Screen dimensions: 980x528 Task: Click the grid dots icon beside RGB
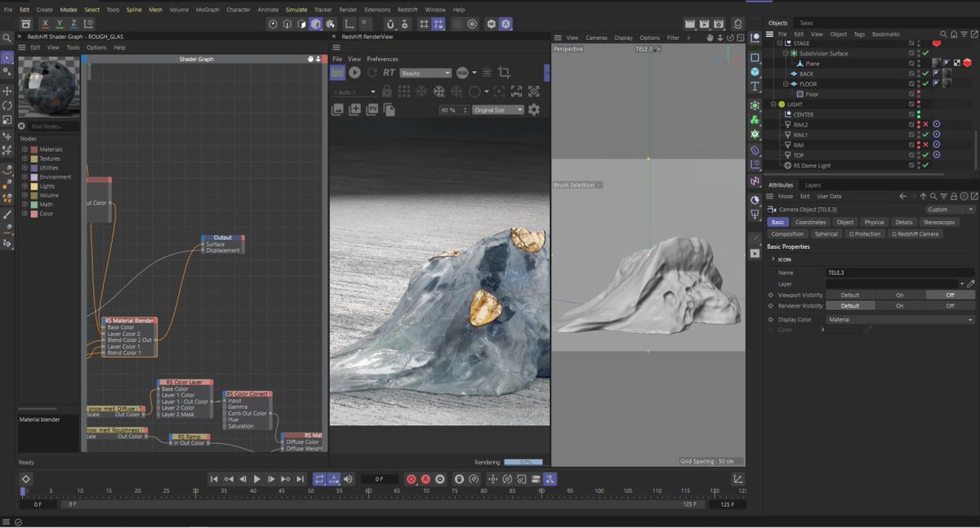click(487, 73)
